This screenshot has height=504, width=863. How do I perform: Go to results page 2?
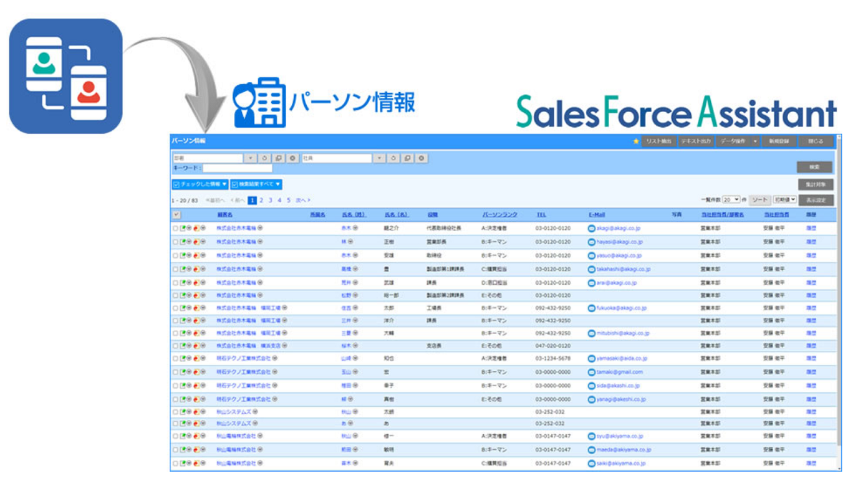click(261, 200)
